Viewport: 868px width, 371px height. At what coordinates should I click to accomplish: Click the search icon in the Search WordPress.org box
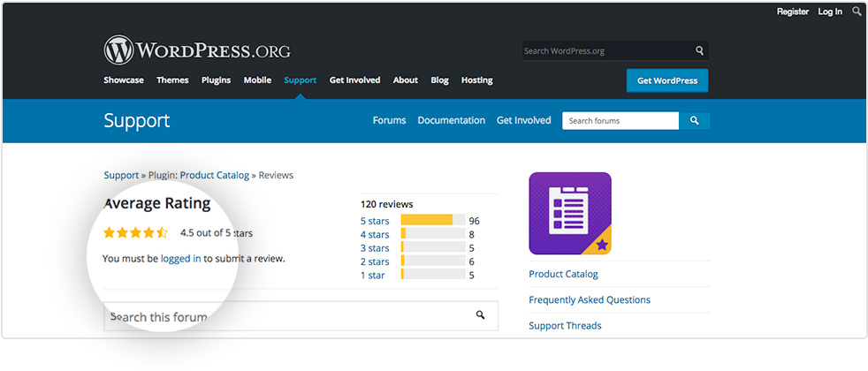[700, 51]
